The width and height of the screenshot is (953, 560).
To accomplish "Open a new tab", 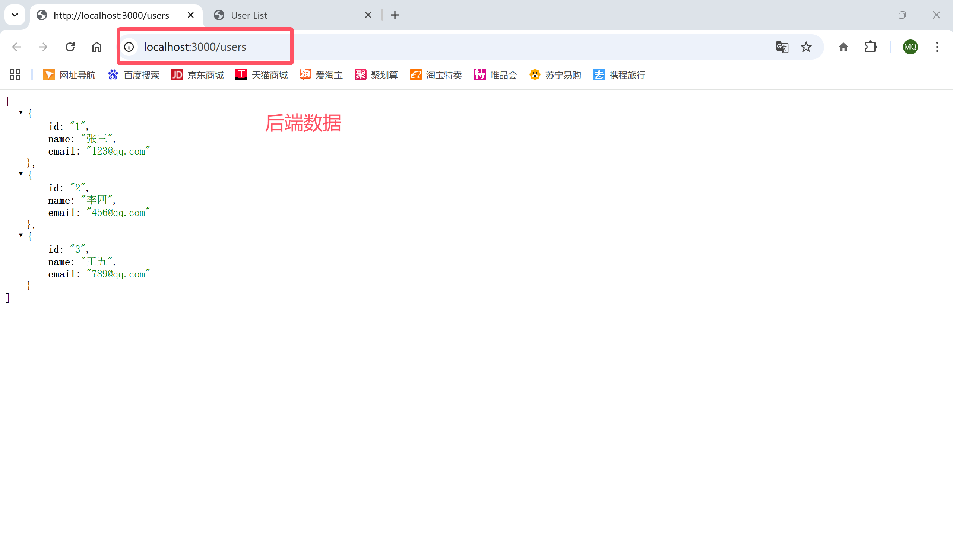I will [395, 15].
